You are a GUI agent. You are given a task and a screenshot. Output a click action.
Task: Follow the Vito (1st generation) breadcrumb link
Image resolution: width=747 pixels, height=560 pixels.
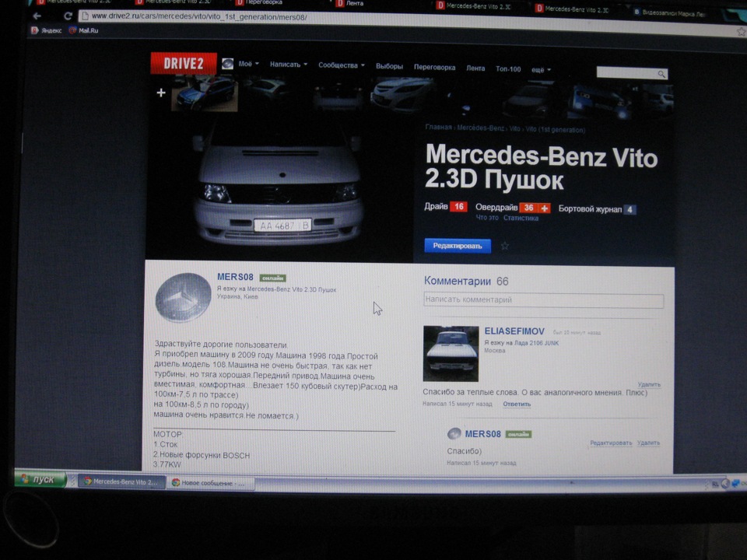pyautogui.click(x=555, y=130)
